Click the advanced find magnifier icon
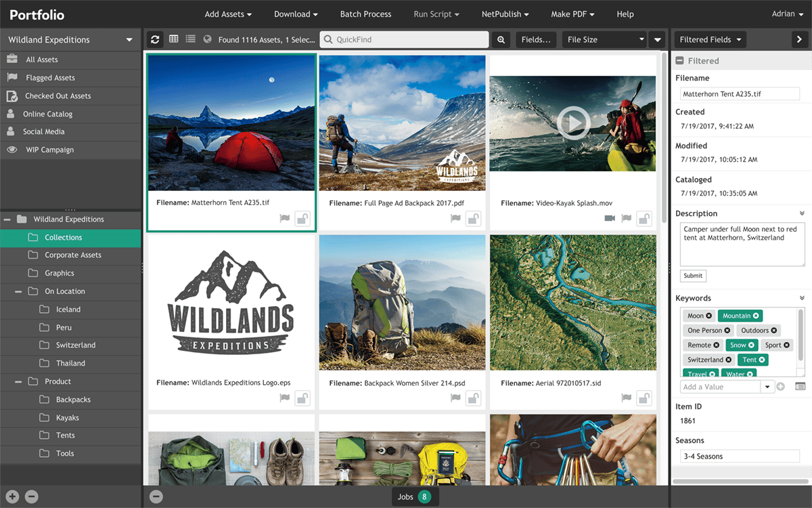 point(501,40)
